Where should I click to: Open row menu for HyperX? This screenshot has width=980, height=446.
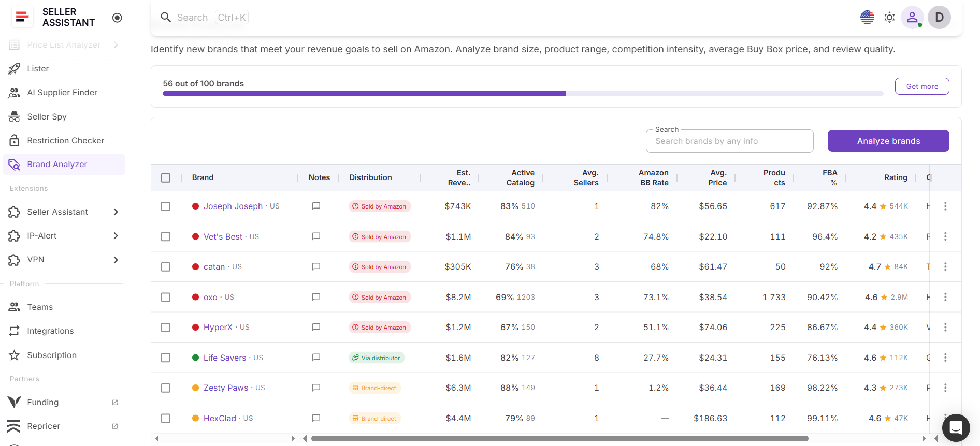[945, 327]
